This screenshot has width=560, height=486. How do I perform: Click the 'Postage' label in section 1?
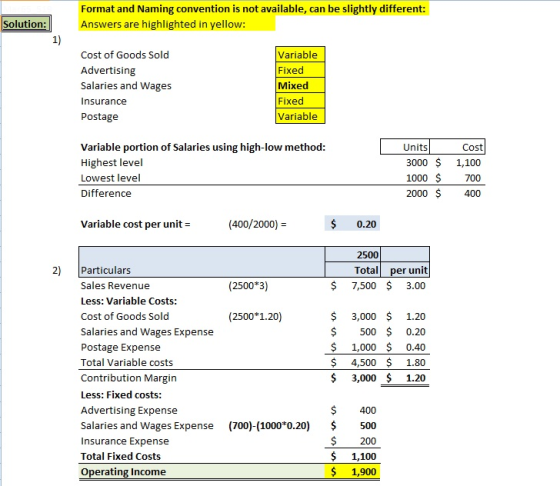coord(99,116)
